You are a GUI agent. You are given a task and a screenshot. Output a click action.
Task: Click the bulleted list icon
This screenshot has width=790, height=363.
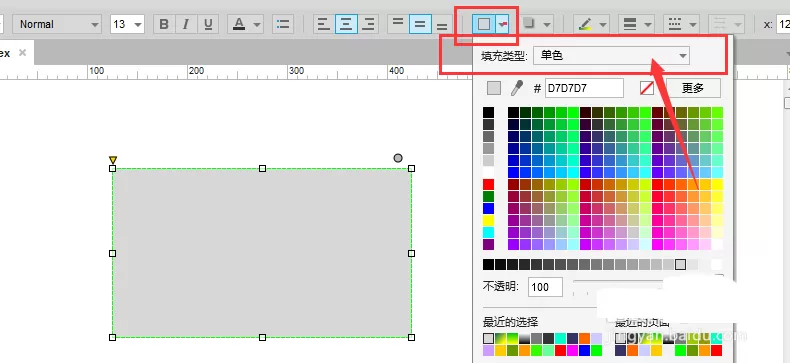pyautogui.click(x=283, y=24)
